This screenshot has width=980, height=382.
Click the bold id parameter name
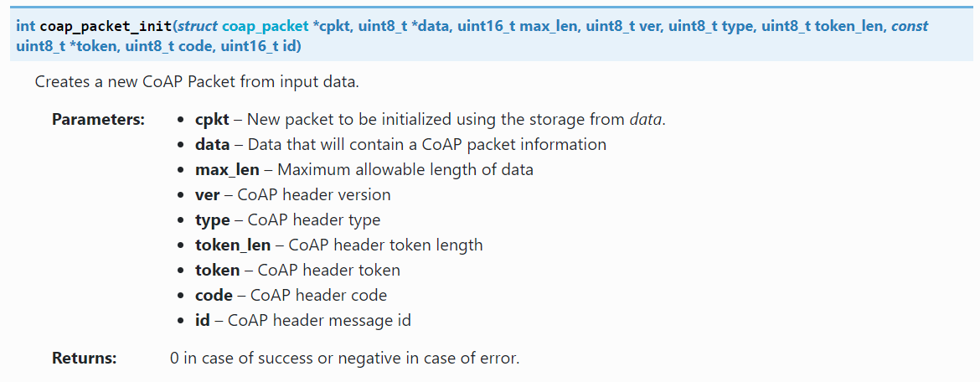[202, 321]
